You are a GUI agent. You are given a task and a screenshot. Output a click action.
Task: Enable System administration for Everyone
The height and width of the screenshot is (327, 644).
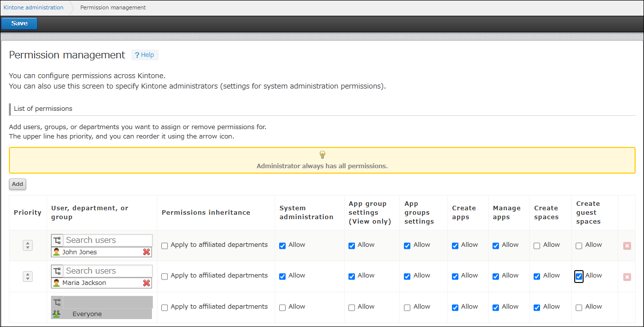point(282,307)
